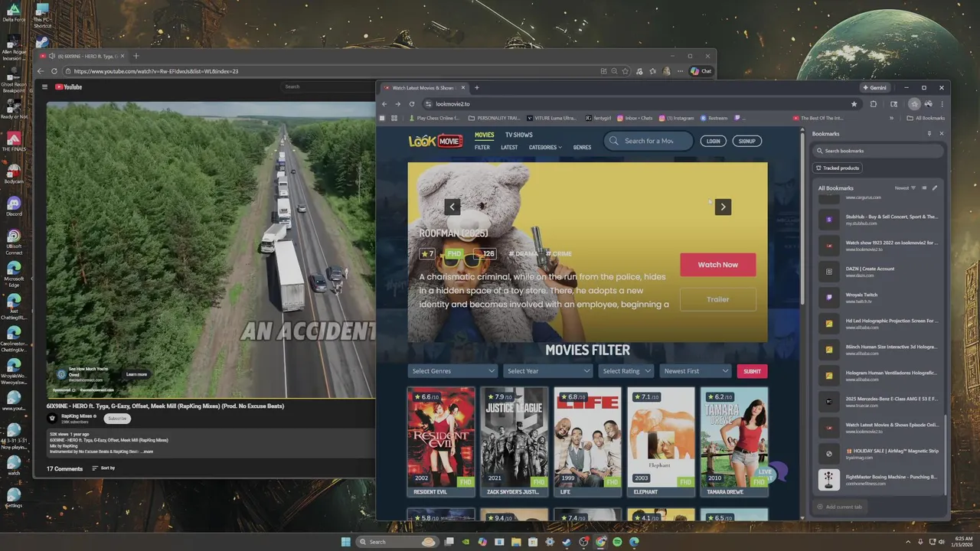Viewport: 980px width, 551px height.
Task: Click SUBMIT filter button
Action: [752, 371]
